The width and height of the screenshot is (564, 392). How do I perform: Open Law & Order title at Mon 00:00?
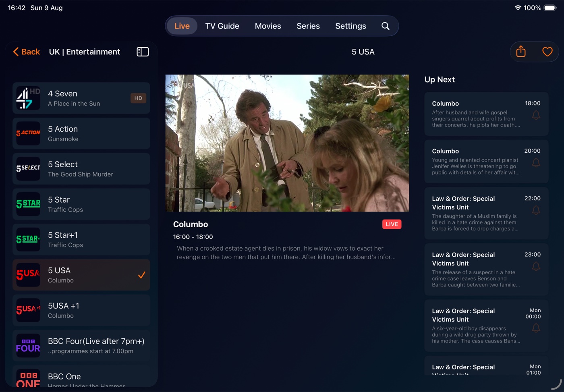click(x=463, y=315)
